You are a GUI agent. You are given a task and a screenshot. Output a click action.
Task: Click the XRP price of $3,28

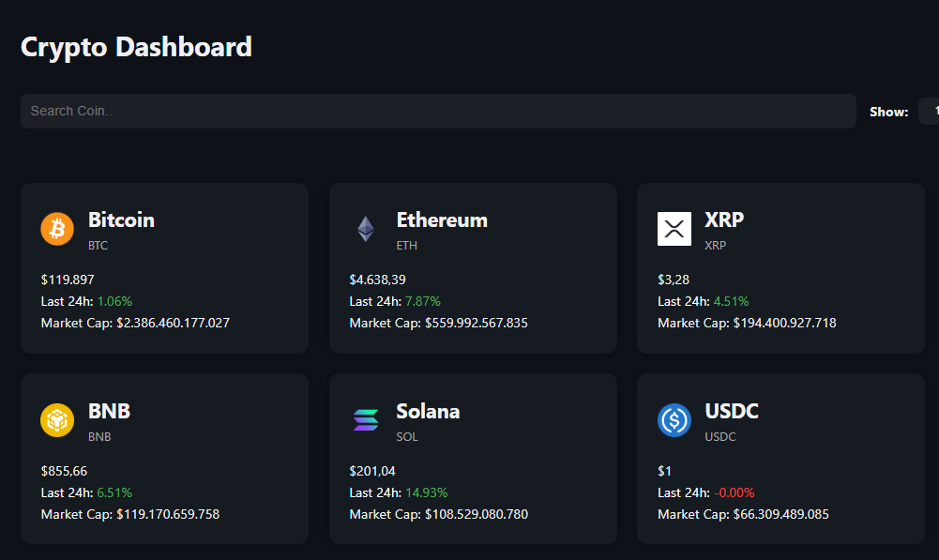tap(671, 279)
